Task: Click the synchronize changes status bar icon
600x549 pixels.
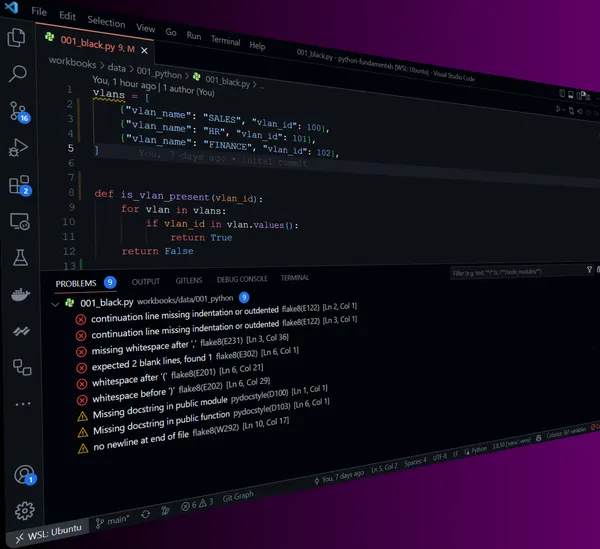Action: (145, 514)
